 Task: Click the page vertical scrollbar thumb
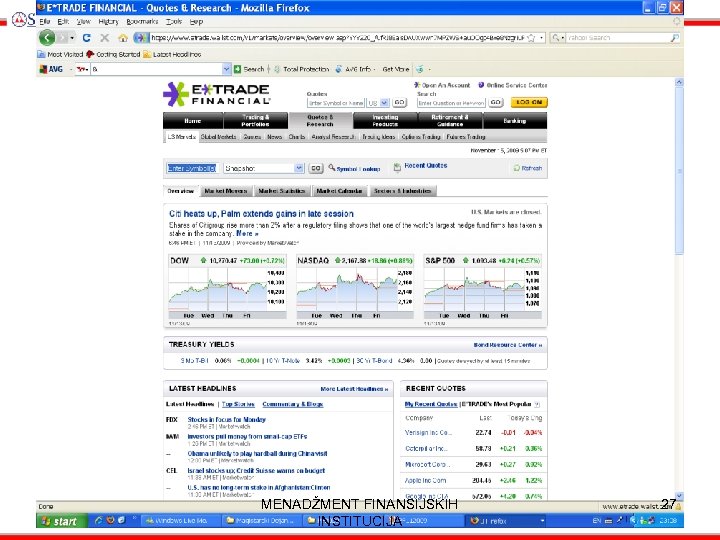[x=679, y=170]
